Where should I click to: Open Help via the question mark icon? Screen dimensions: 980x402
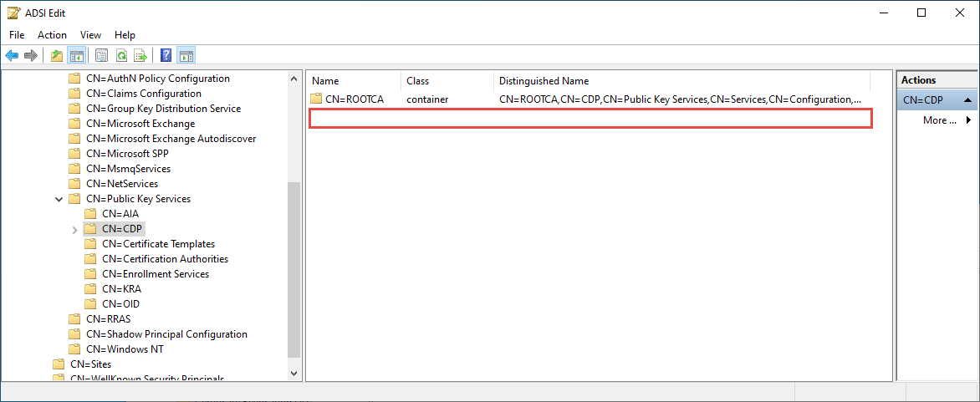click(166, 56)
